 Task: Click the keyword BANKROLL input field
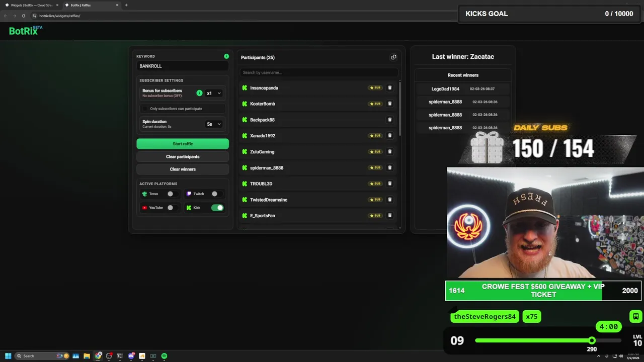click(x=183, y=66)
